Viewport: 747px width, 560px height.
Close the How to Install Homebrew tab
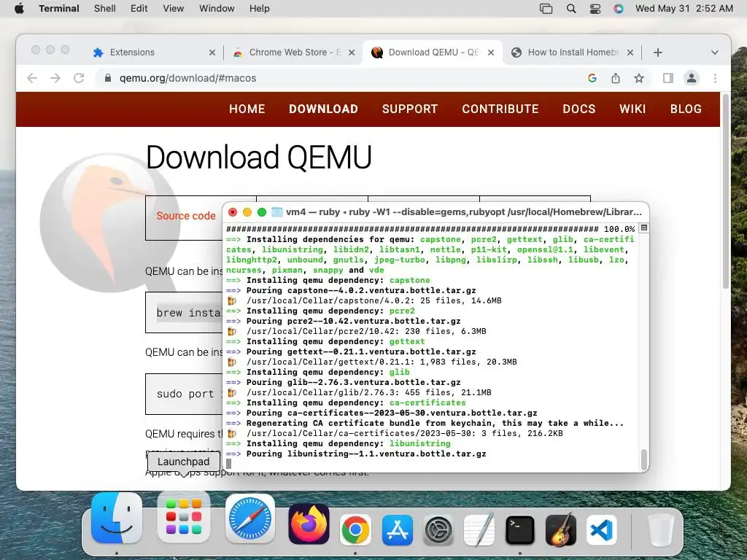tap(630, 52)
